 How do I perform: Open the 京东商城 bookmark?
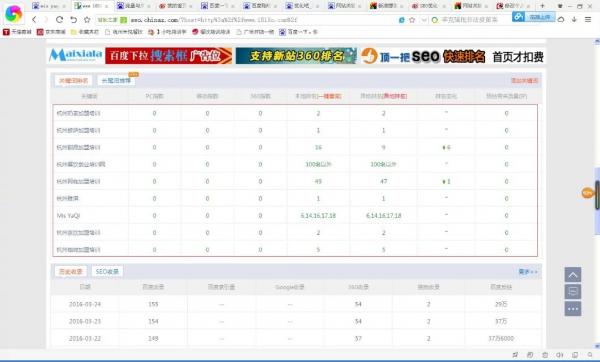(51, 32)
